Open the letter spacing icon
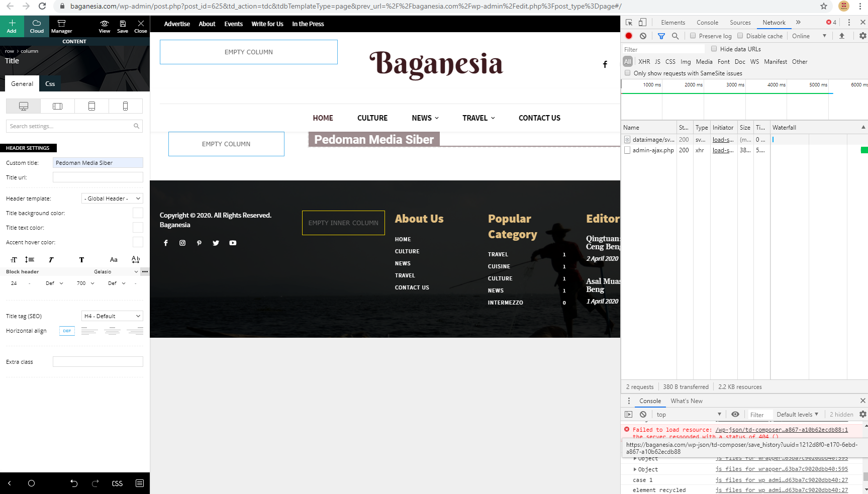 point(136,259)
